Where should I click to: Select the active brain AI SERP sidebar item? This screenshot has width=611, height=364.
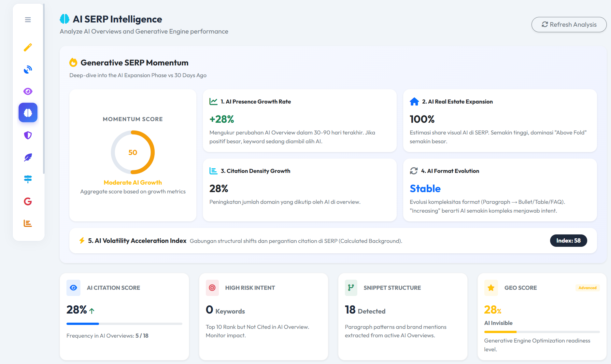pos(28,113)
